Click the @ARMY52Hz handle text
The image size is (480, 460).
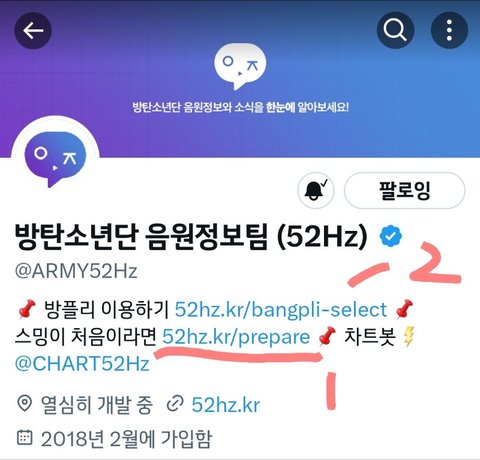coord(76,271)
